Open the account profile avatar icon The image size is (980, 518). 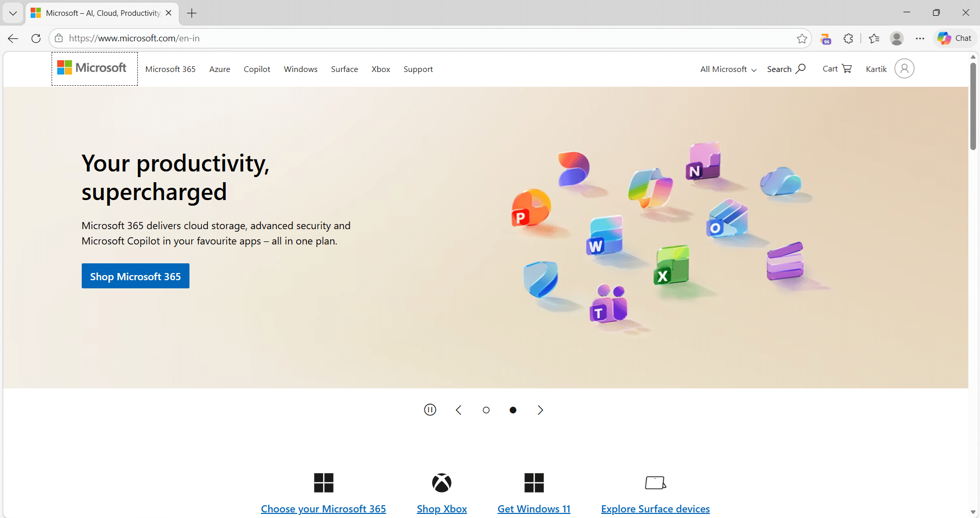pos(904,69)
